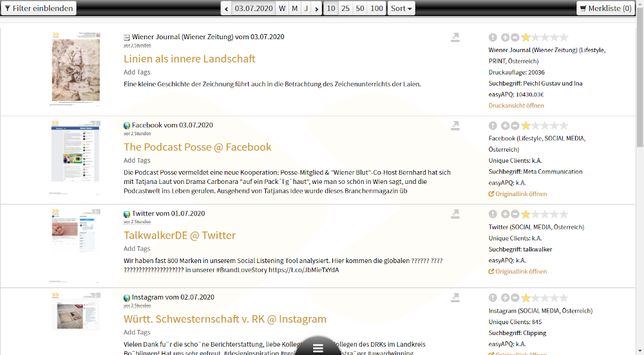Screen dimensions: 644x355
Task: Rate Instagram entry one star
Action: pos(526,298)
